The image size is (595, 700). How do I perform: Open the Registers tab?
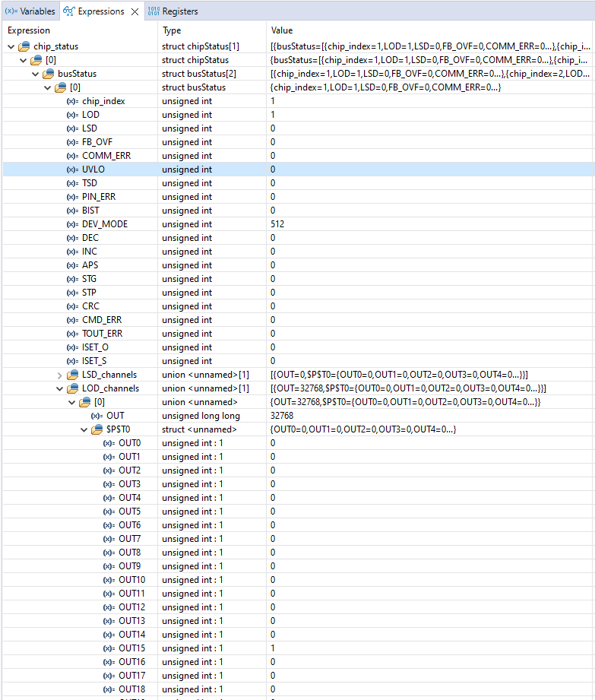[179, 11]
